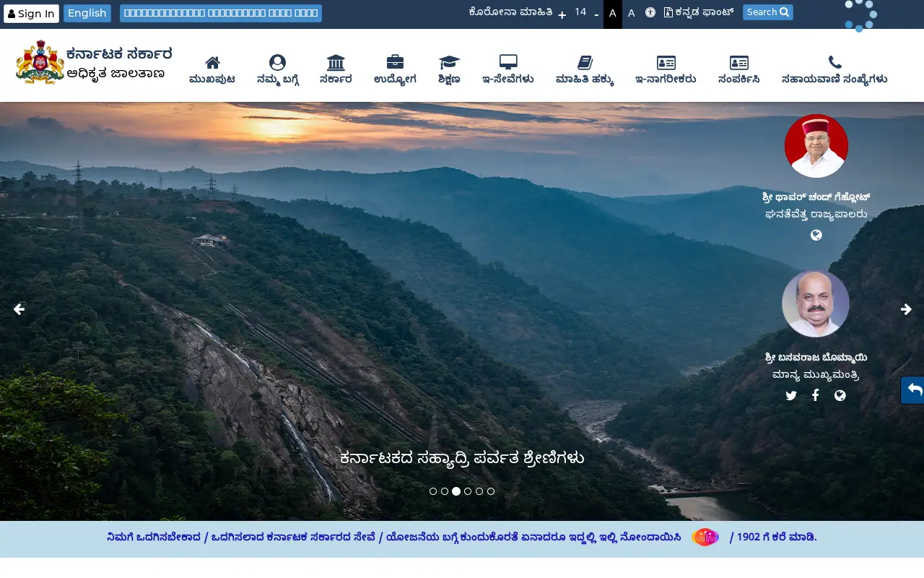
Task: Enable the dark high-contrast A theme
Action: point(612,14)
